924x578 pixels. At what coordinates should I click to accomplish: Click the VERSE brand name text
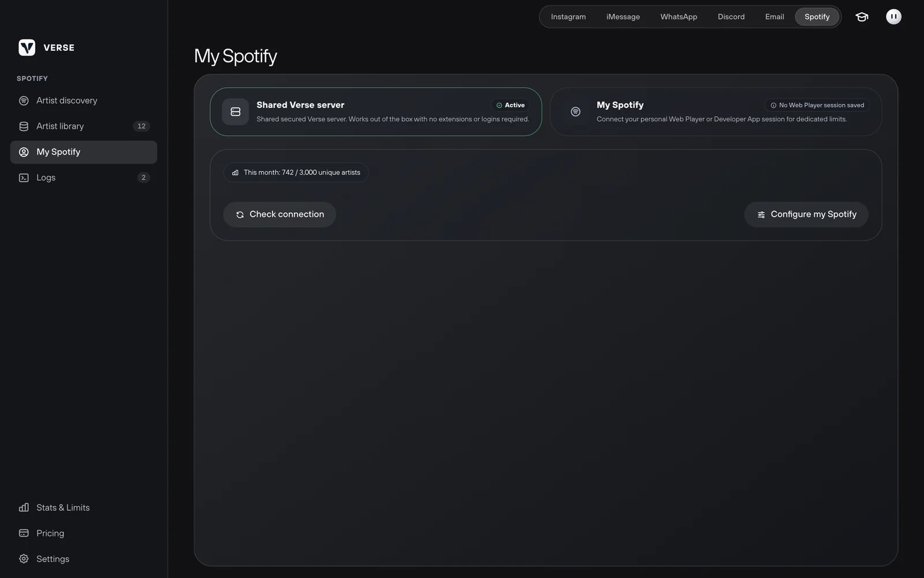(x=59, y=48)
